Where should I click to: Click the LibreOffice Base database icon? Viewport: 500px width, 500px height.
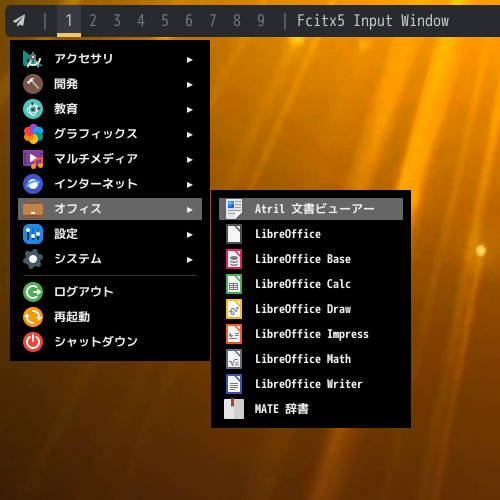(234, 259)
